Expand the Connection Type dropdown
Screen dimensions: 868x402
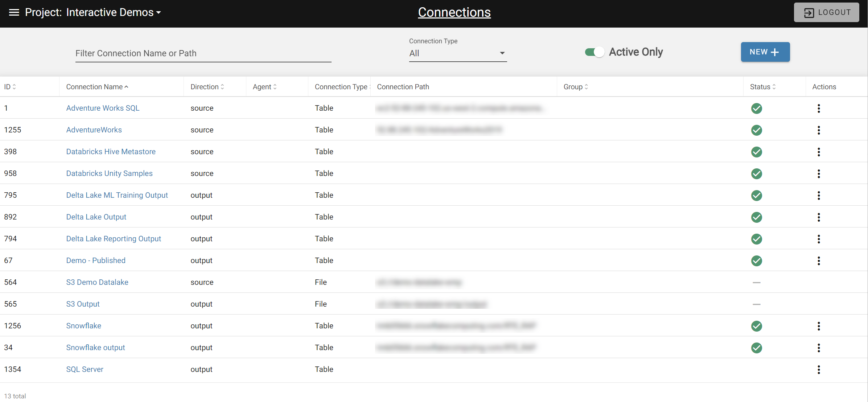pyautogui.click(x=458, y=53)
